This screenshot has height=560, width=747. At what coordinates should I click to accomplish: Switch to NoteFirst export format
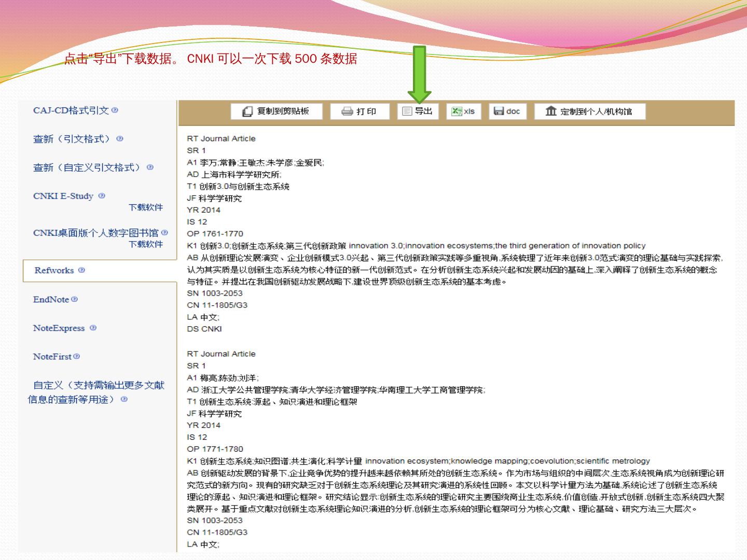tap(52, 357)
